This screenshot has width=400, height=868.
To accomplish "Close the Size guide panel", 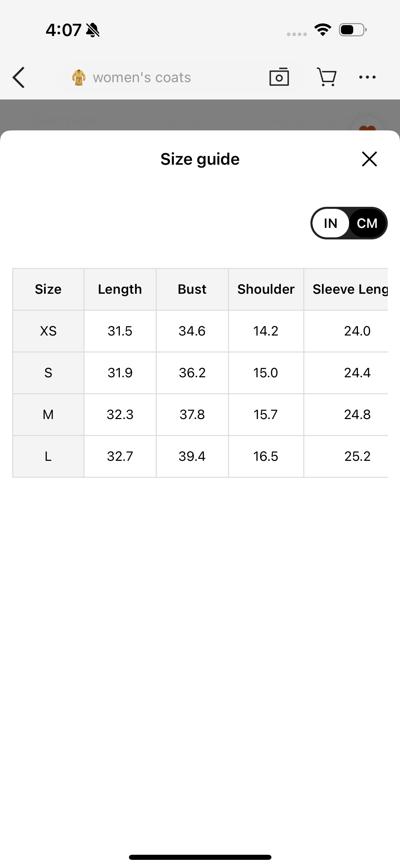I will pyautogui.click(x=369, y=159).
